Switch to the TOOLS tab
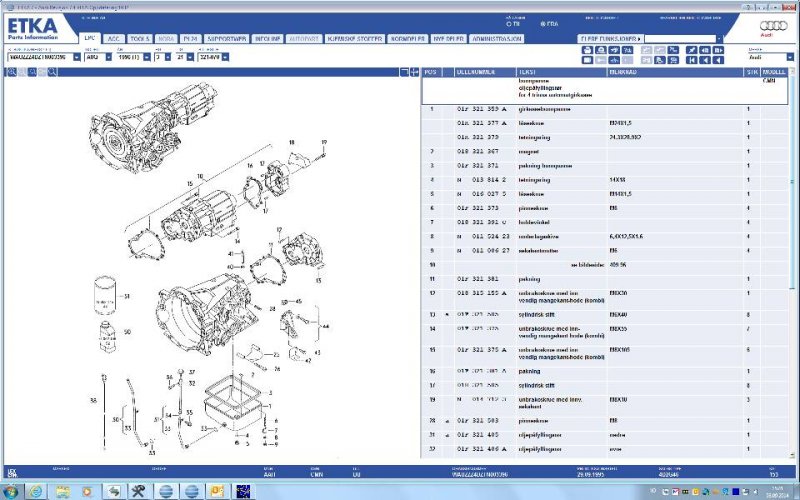This screenshot has height=500, width=800. pyautogui.click(x=139, y=39)
